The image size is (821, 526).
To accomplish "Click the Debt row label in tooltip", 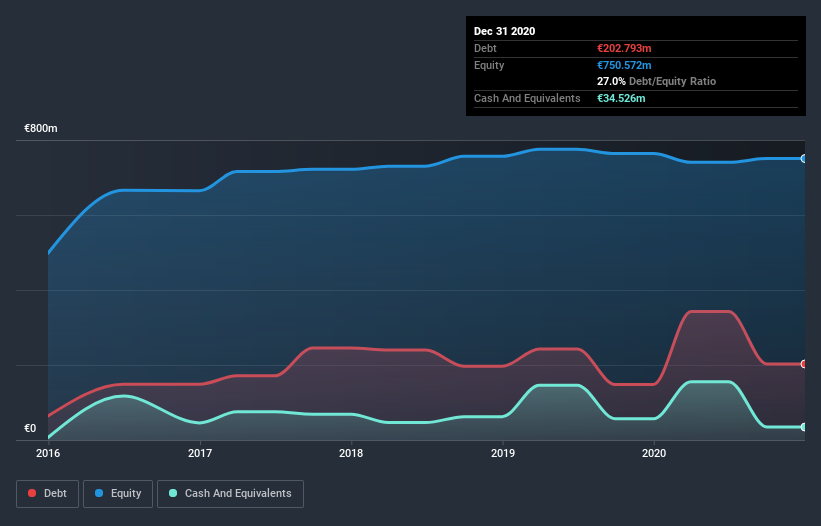I will [x=485, y=48].
